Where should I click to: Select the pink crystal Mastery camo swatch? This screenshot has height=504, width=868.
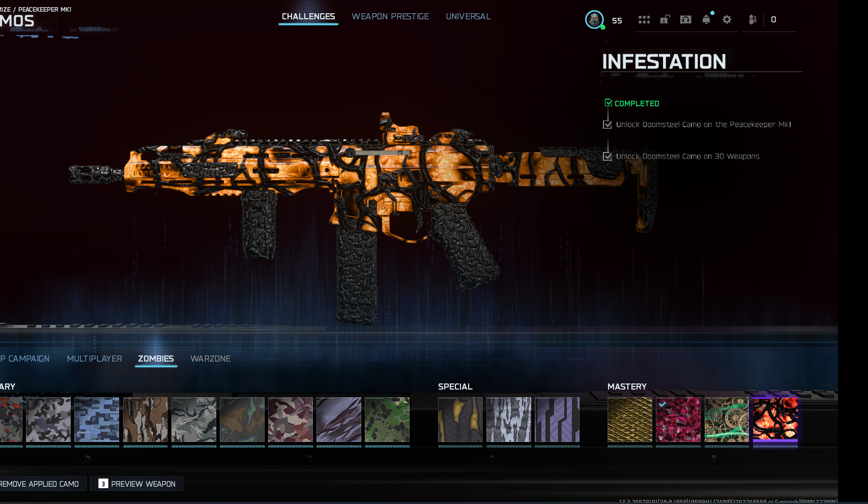tap(678, 420)
